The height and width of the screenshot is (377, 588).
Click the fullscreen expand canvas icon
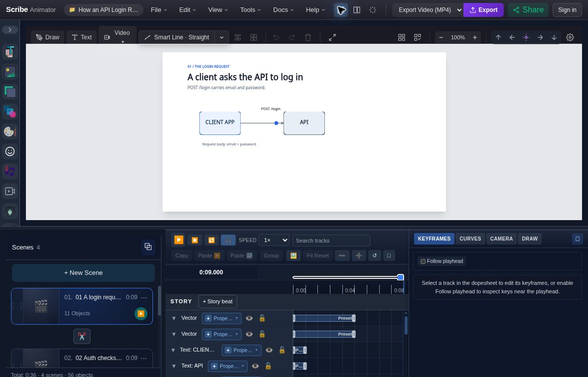tap(332, 37)
